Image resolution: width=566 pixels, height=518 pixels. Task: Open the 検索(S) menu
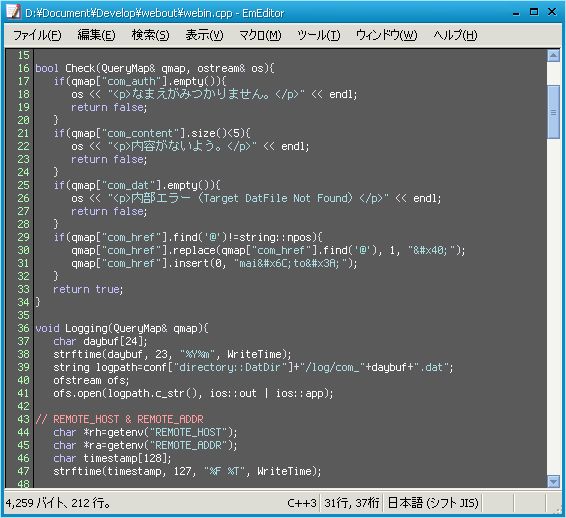click(150, 35)
